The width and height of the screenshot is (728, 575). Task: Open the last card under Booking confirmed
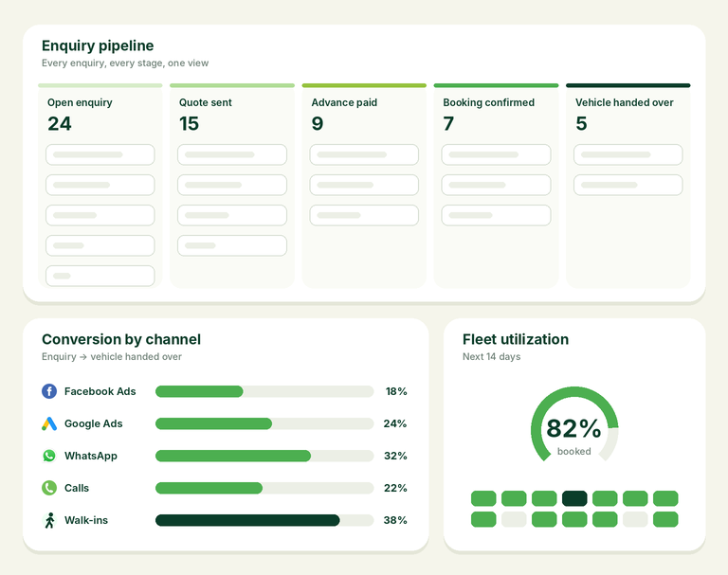coord(497,215)
